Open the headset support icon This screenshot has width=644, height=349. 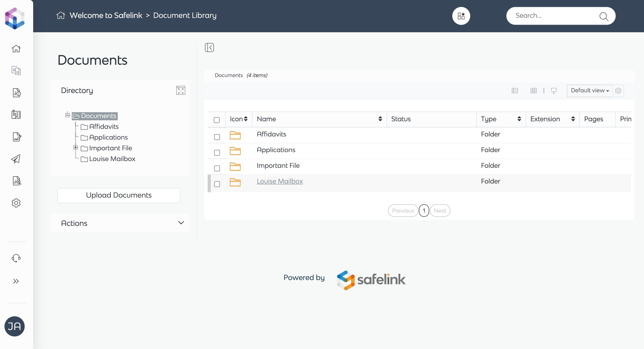16,258
